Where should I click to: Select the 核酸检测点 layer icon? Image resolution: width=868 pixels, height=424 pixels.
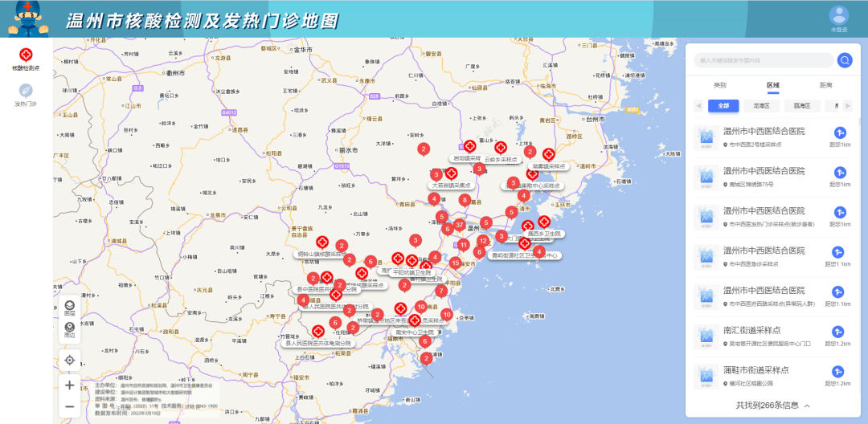[25, 55]
